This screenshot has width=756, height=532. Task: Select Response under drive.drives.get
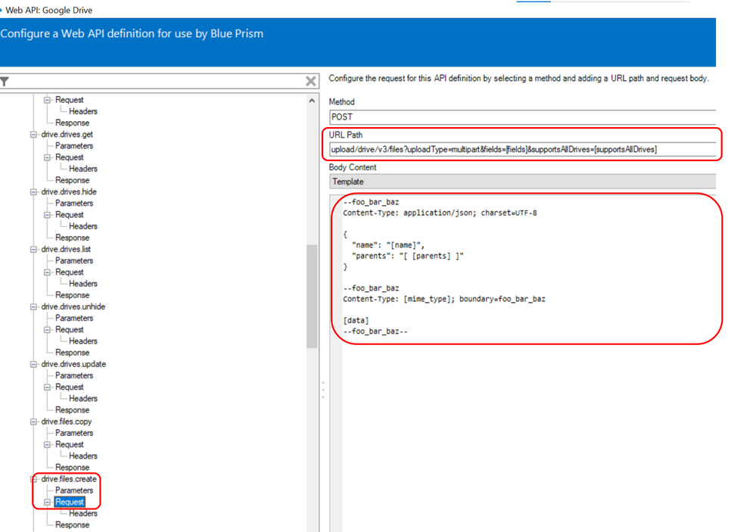(72, 180)
